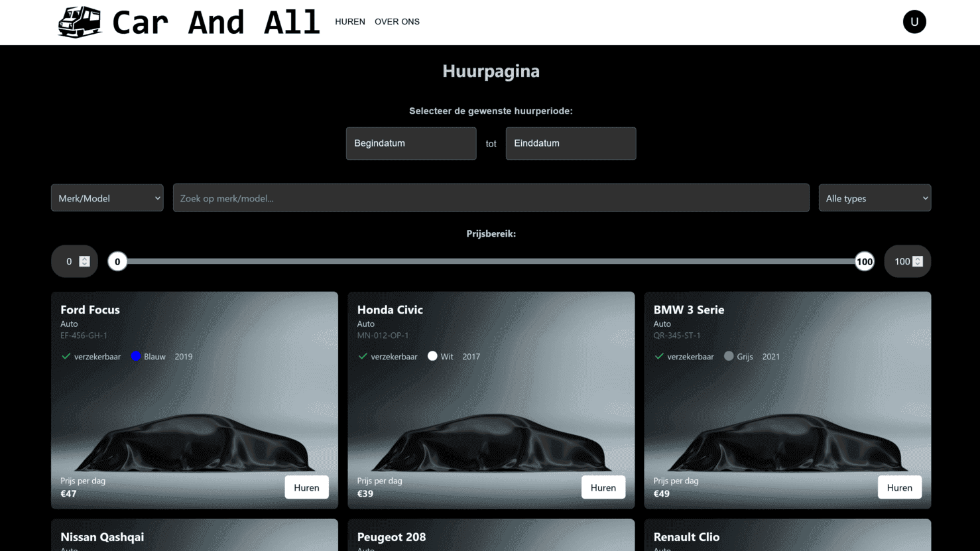
Task: Click license plate QR-345-ST-1
Action: click(677, 336)
